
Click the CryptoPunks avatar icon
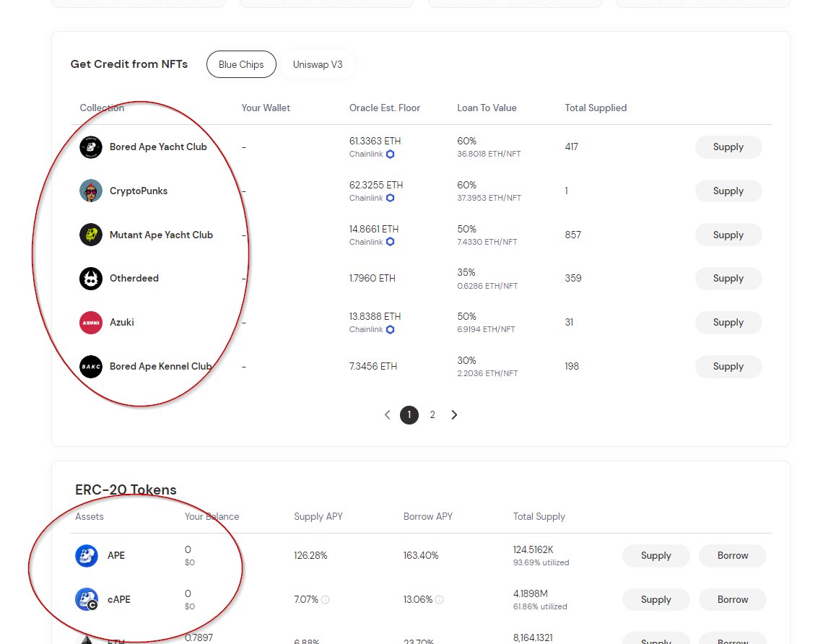91,191
